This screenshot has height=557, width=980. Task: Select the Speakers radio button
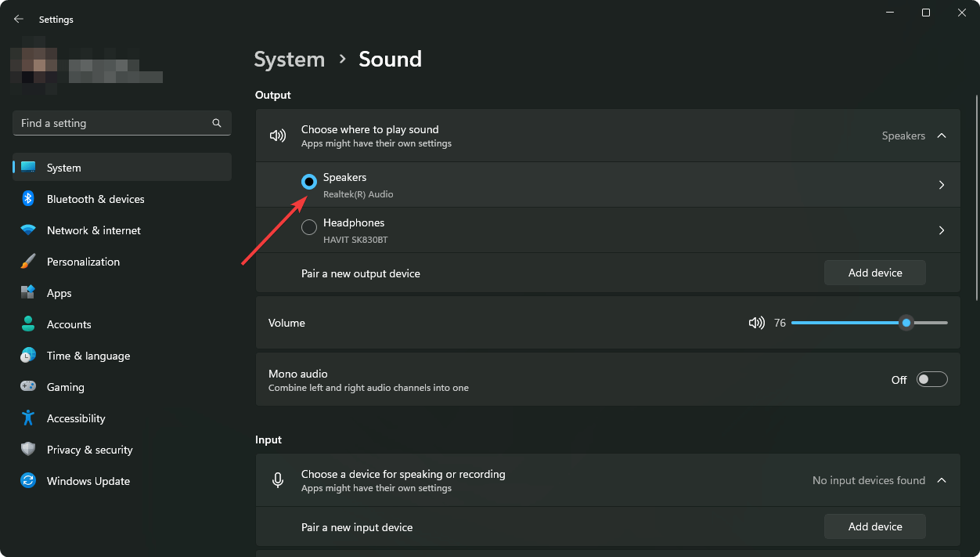(309, 182)
